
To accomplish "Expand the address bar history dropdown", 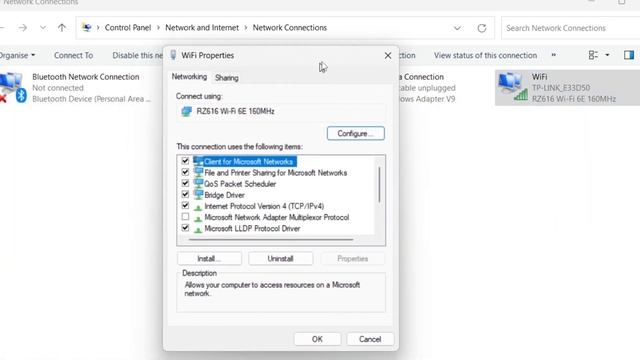I will [457, 28].
